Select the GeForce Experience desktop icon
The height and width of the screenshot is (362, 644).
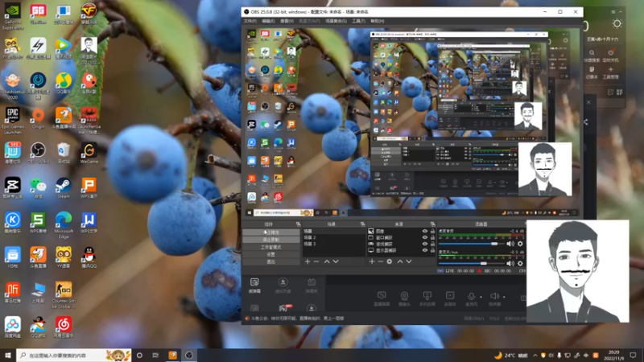13,16
